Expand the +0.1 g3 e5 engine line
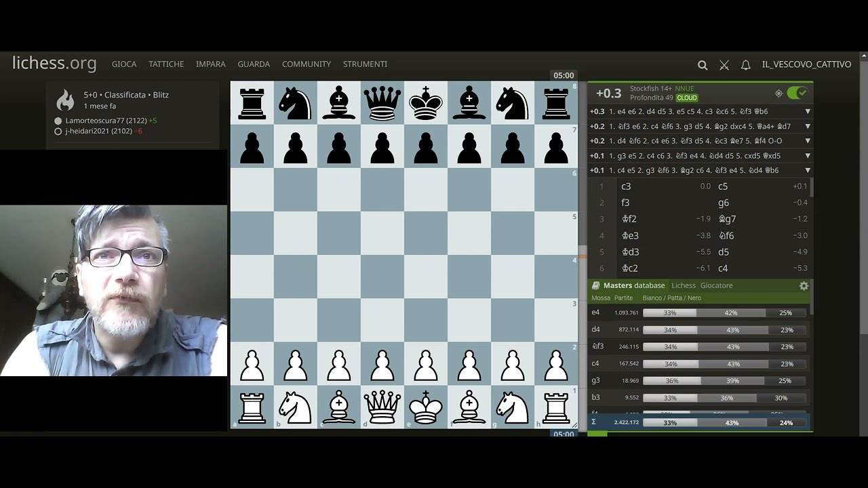The image size is (868, 488). click(x=808, y=156)
